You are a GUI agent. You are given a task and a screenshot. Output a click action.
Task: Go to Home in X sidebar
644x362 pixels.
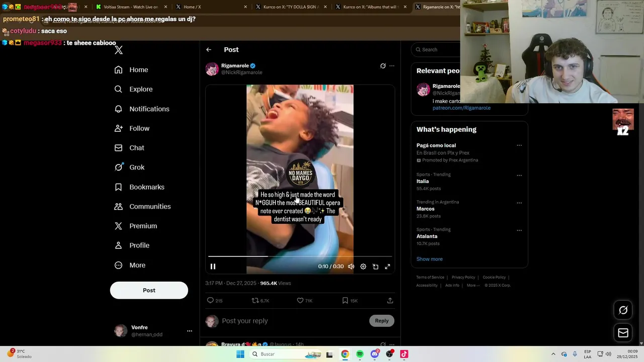pos(131,70)
